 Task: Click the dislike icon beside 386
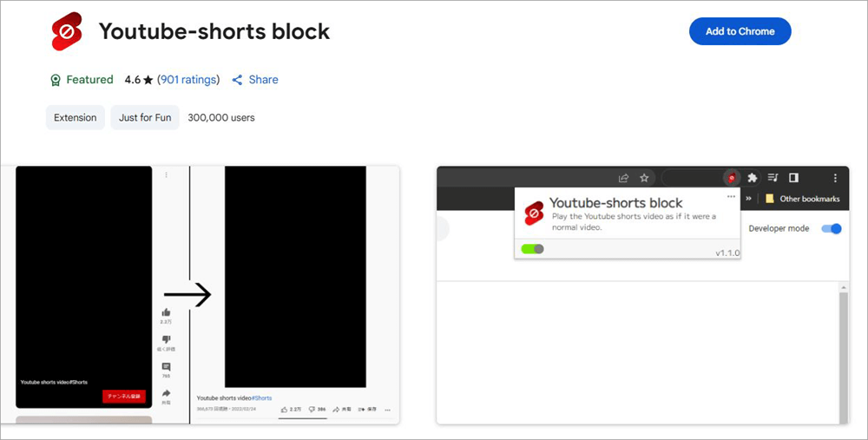tap(312, 410)
